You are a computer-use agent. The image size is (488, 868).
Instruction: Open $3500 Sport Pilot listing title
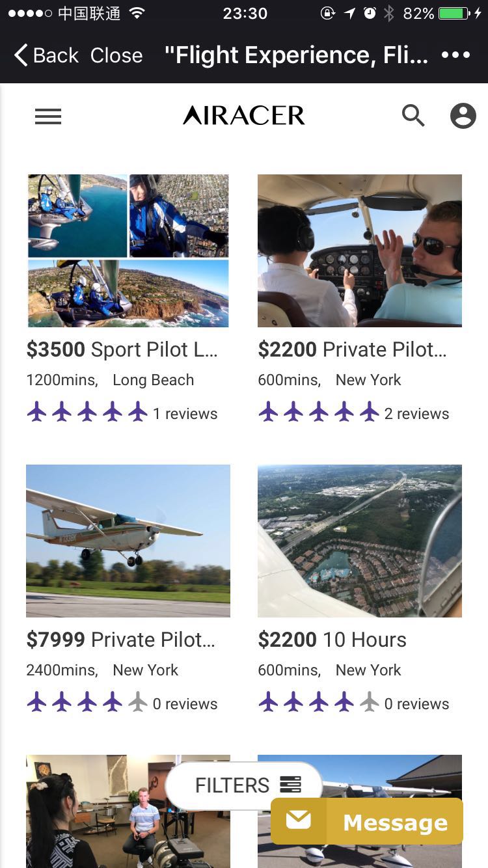[x=122, y=349]
